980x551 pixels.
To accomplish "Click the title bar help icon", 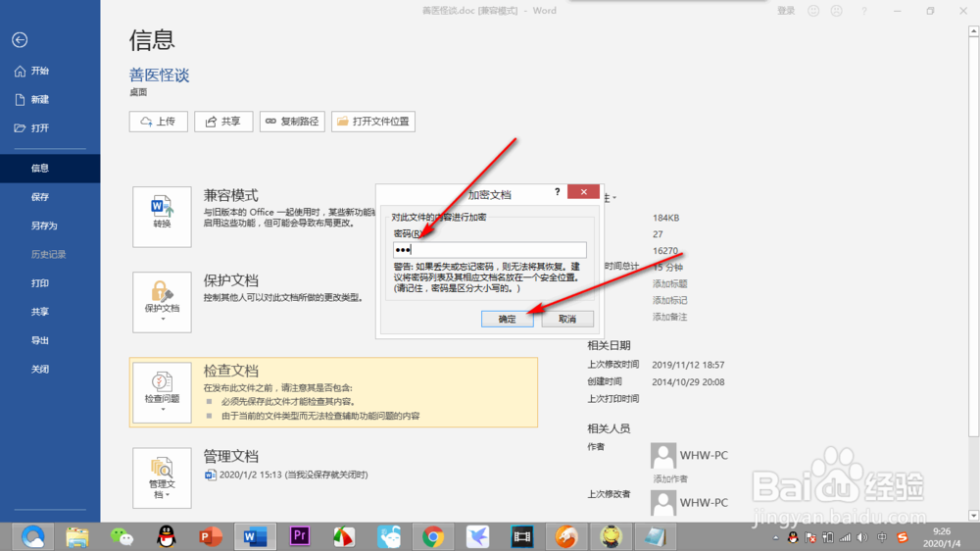I will click(864, 11).
